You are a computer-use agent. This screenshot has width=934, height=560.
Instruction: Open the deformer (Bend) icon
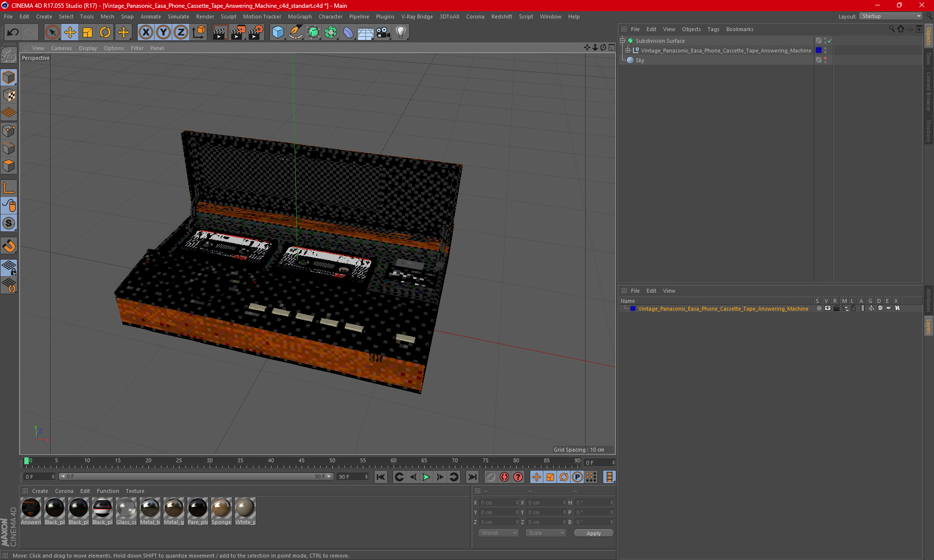click(x=348, y=33)
